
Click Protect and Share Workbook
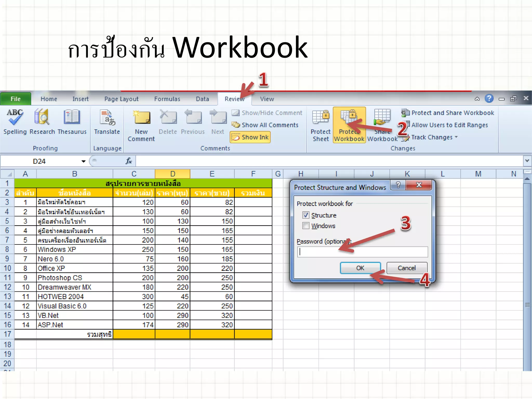tap(448, 113)
